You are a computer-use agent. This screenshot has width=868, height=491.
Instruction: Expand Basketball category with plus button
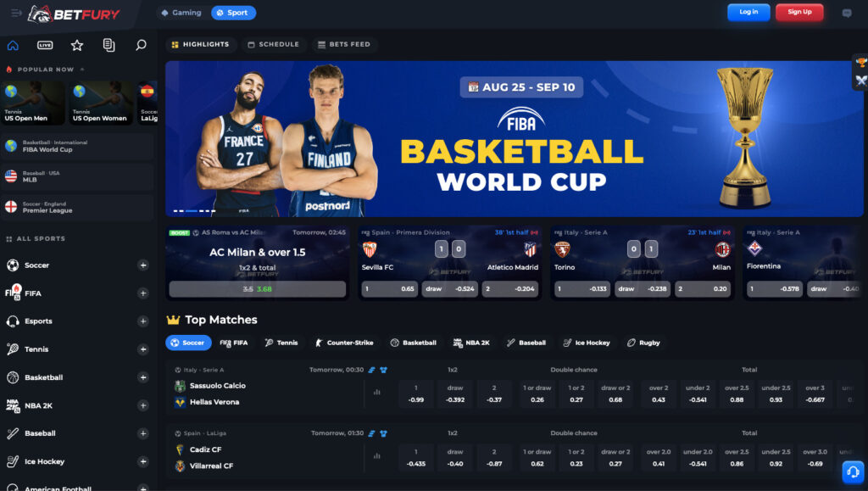[x=142, y=377]
